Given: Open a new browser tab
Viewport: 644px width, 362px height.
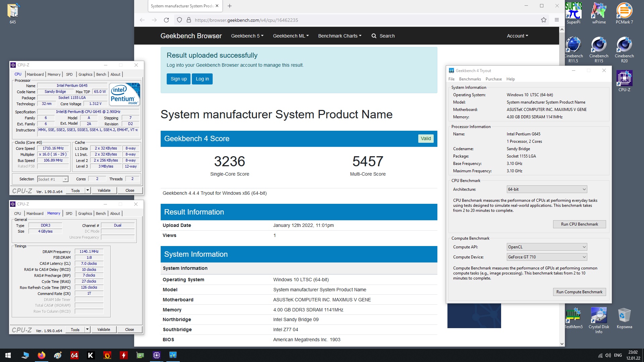Looking at the screenshot, I should click(229, 6).
